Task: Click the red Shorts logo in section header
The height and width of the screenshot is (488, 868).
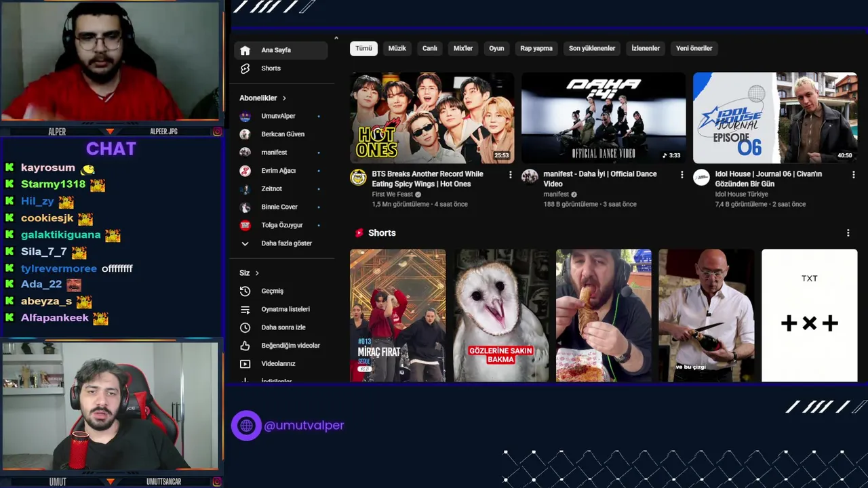Action: tap(359, 233)
